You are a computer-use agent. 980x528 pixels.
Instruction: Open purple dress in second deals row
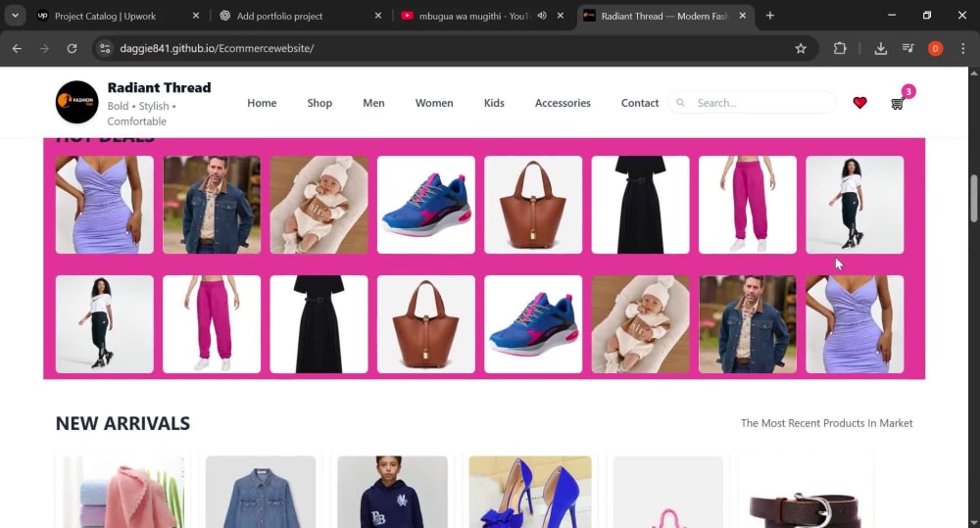click(855, 324)
